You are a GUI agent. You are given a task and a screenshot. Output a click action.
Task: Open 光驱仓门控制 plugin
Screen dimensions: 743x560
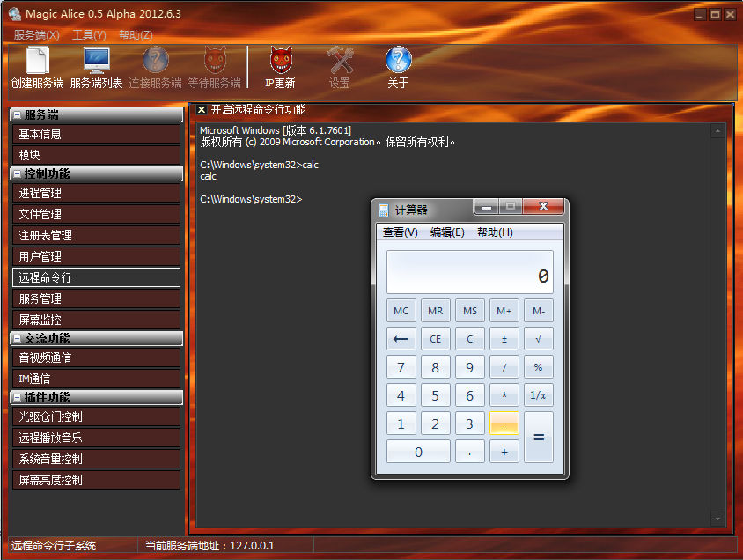[96, 416]
